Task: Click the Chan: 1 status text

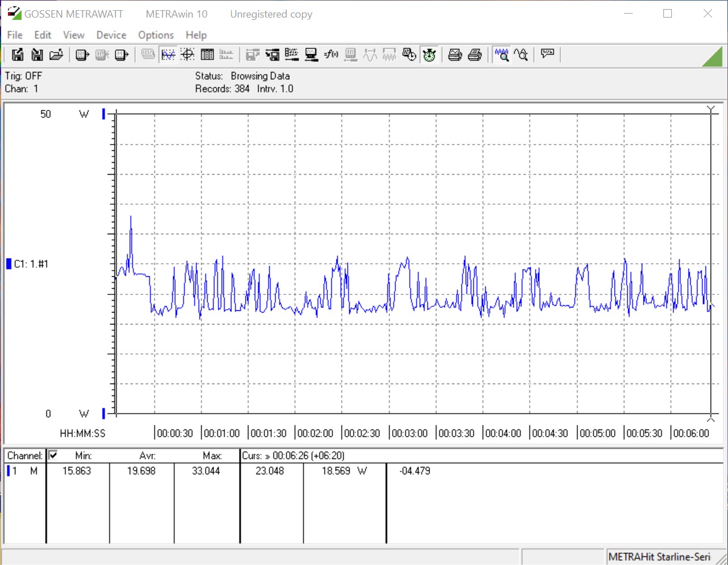Action: point(22,88)
